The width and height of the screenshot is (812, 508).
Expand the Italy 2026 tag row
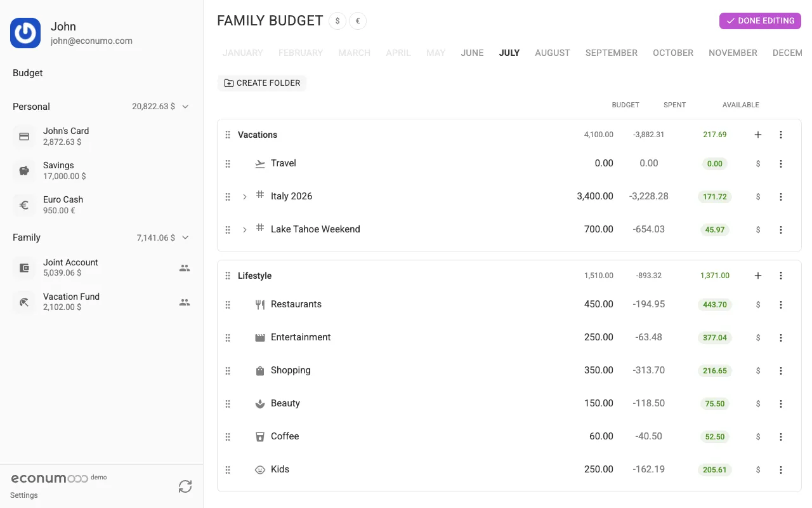[x=245, y=197]
